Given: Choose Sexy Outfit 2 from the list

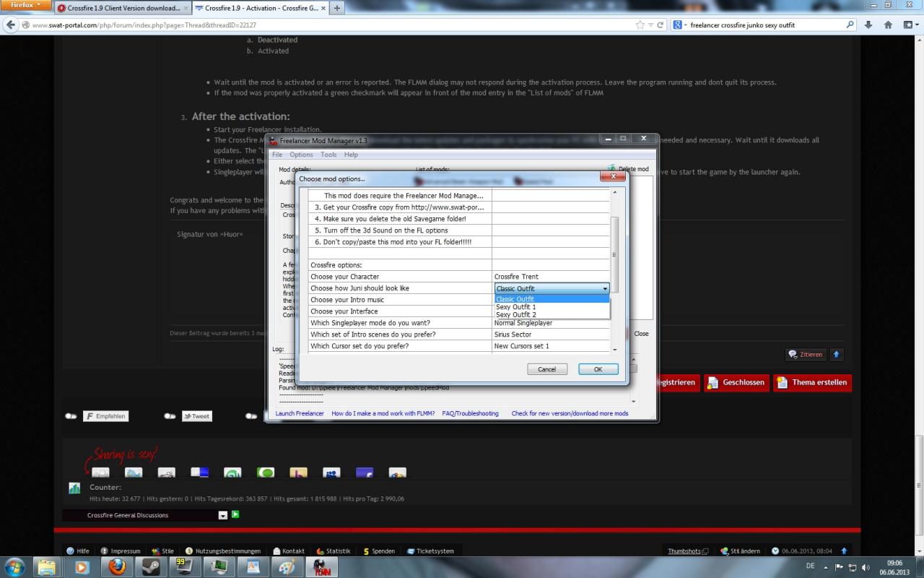Looking at the screenshot, I should coord(552,315).
